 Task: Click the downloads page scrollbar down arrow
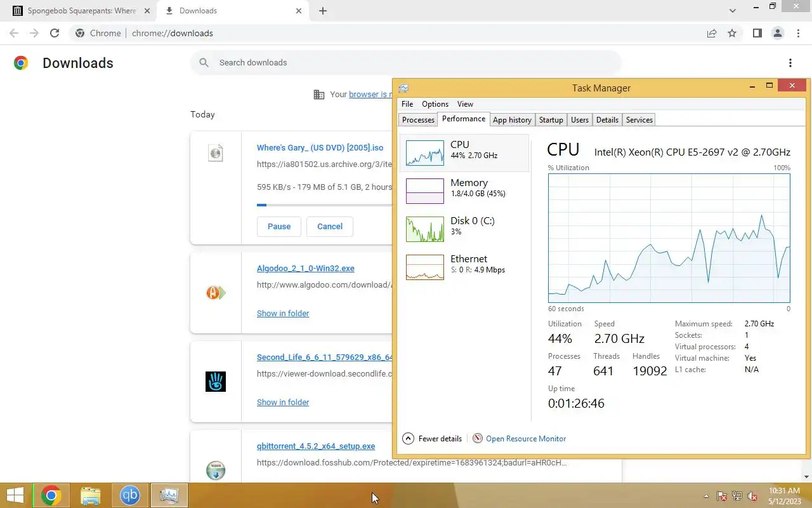(807, 477)
